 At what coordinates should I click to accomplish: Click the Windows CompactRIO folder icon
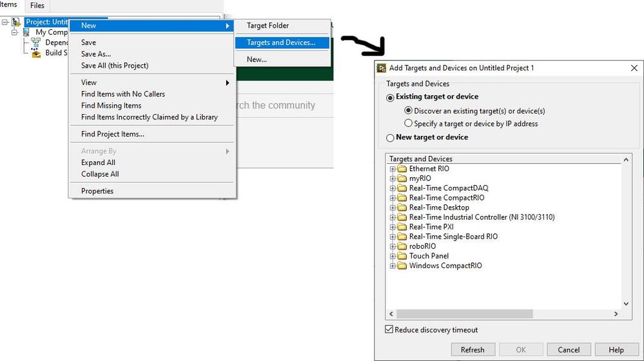[x=402, y=266]
